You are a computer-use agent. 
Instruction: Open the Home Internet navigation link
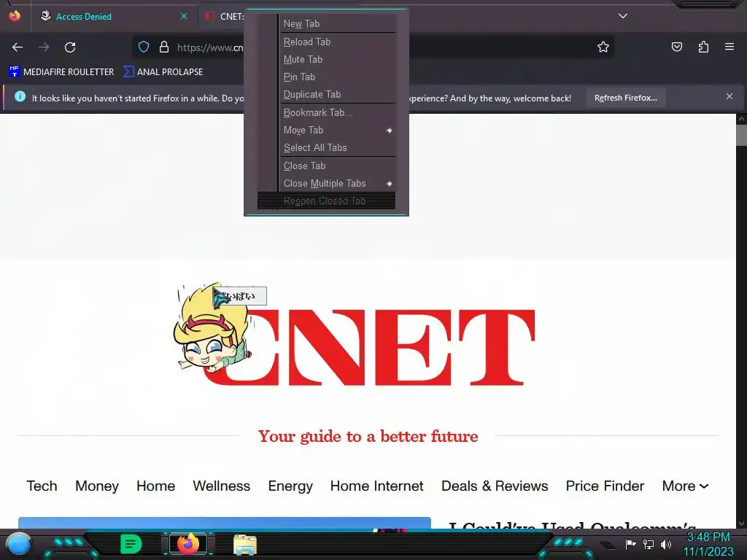point(377,486)
